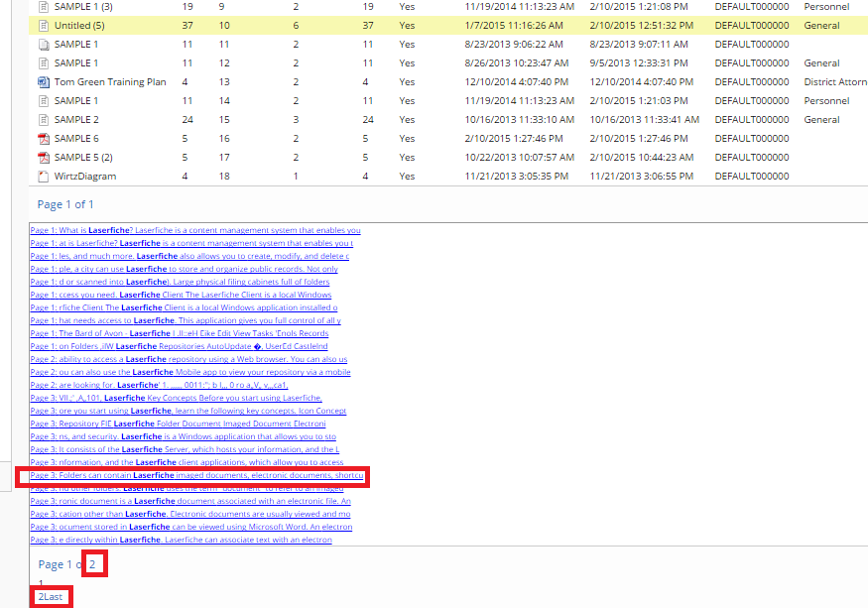Open hit 'Page 1: What is Laserfiche?'

click(195, 230)
